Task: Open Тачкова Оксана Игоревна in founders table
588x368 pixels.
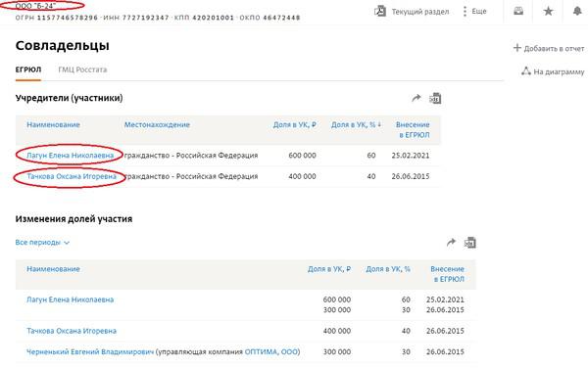Action: click(x=72, y=176)
